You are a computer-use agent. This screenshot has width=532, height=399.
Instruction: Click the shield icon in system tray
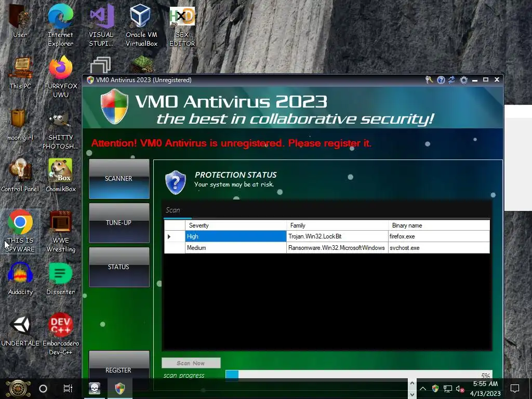435,389
